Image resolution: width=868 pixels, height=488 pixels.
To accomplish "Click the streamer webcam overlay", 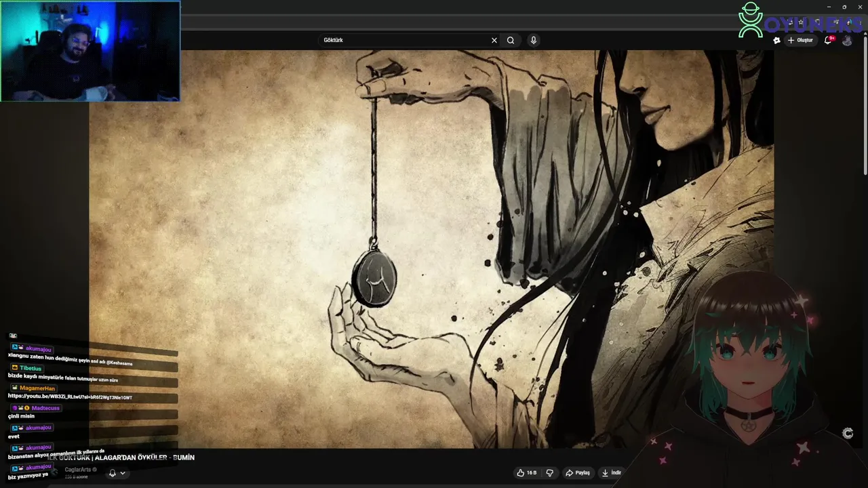I will [x=90, y=51].
